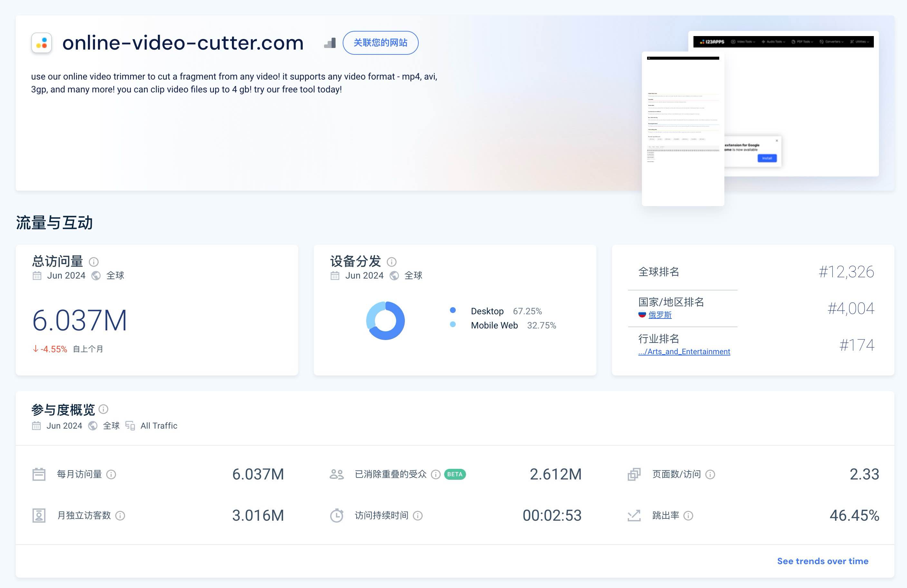This screenshot has height=588, width=907.
Task: Click the 6.037M total visits value
Action: coord(80,320)
